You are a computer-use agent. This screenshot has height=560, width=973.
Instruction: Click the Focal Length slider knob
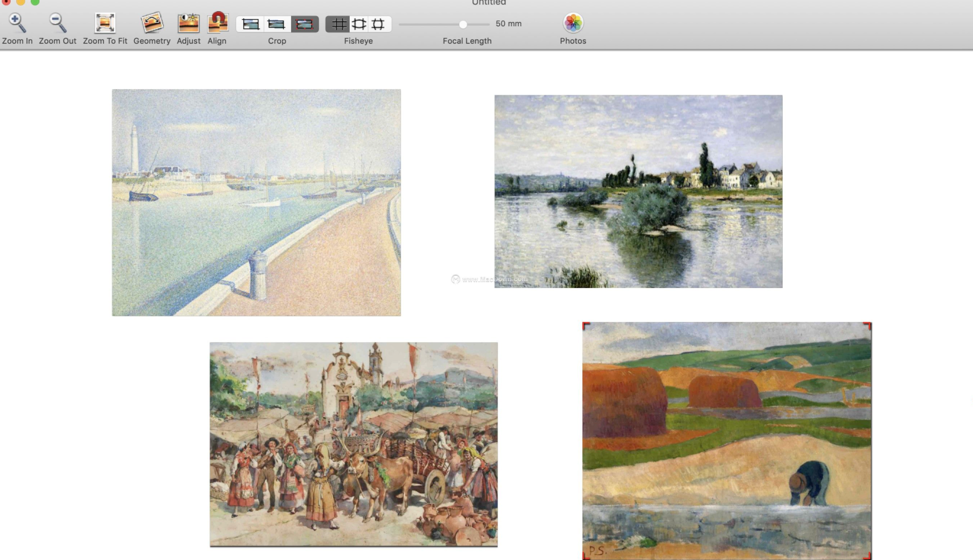(x=463, y=24)
